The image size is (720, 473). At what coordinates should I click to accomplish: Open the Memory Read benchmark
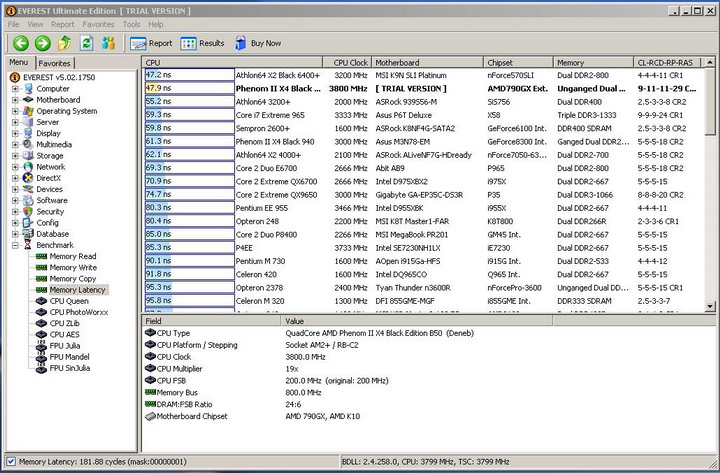click(66, 256)
